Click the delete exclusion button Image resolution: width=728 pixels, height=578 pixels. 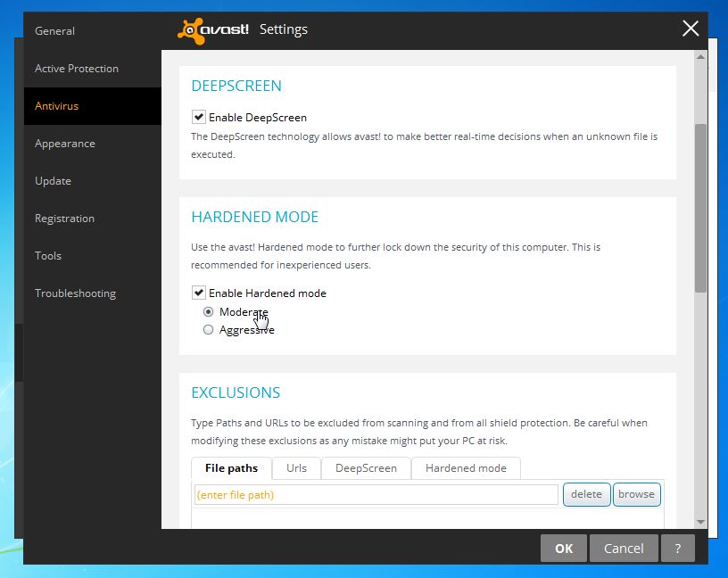586,494
